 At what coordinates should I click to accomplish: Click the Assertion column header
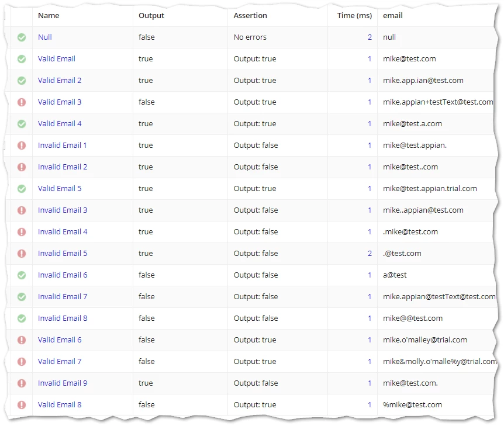coord(250,15)
